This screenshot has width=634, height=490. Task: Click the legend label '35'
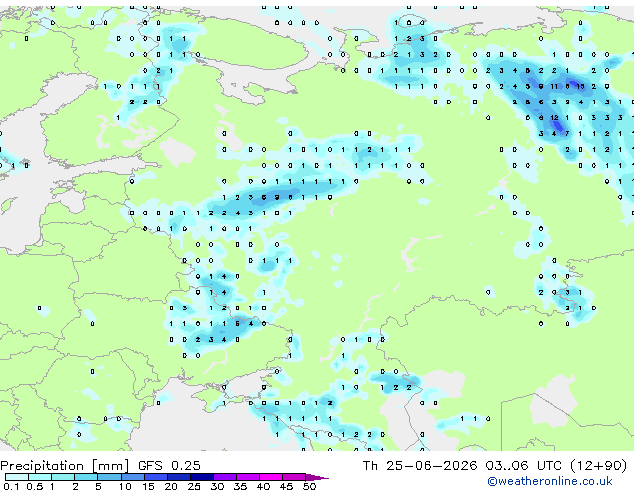pyautogui.click(x=241, y=486)
